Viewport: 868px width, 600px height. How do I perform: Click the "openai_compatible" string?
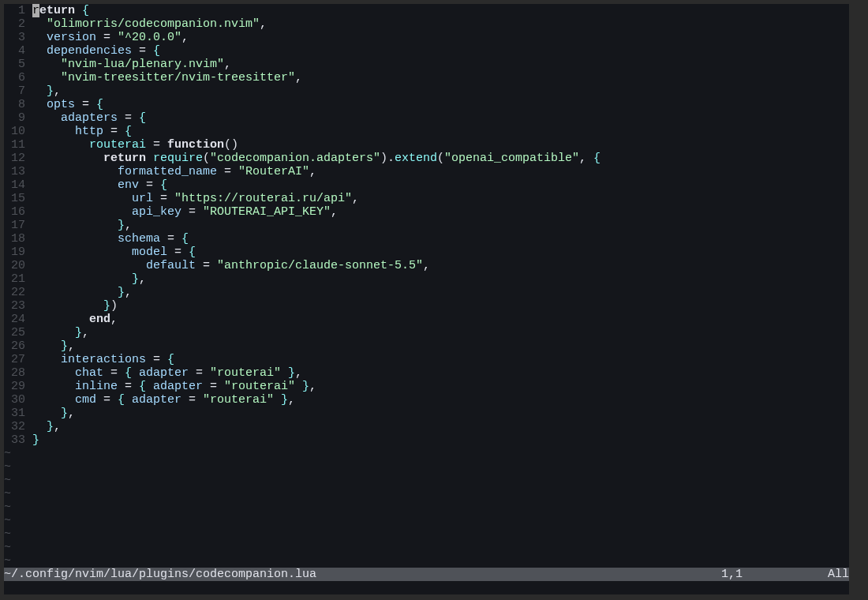click(x=511, y=157)
